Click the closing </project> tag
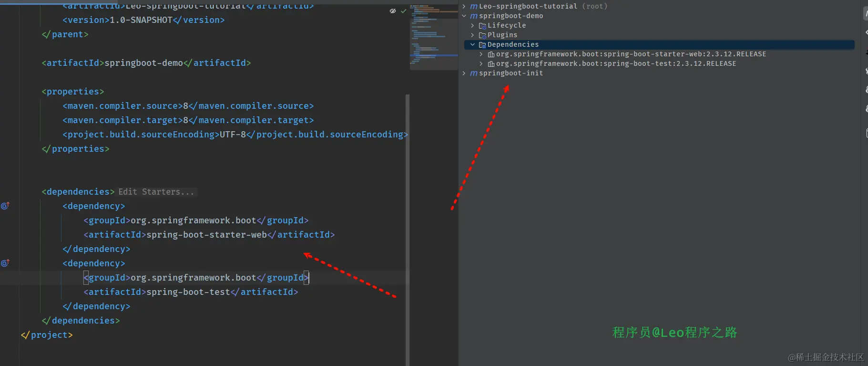The width and height of the screenshot is (868, 366). tap(47, 335)
